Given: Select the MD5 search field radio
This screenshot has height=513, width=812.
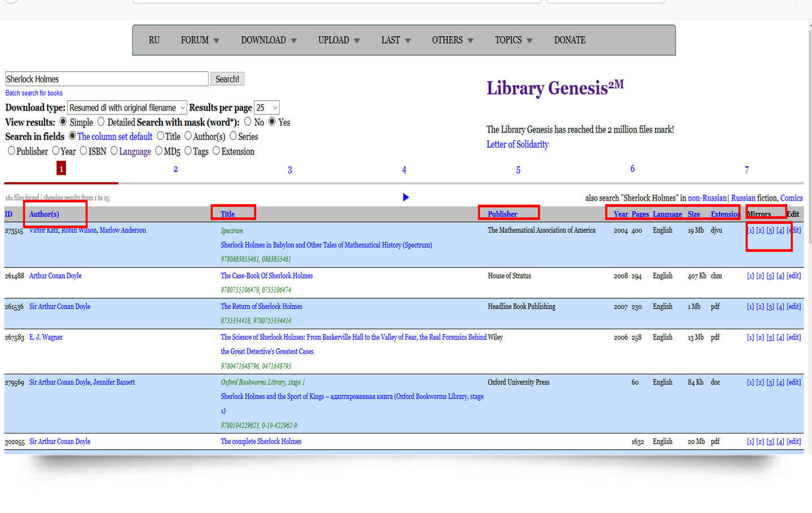Looking at the screenshot, I should pos(158,151).
